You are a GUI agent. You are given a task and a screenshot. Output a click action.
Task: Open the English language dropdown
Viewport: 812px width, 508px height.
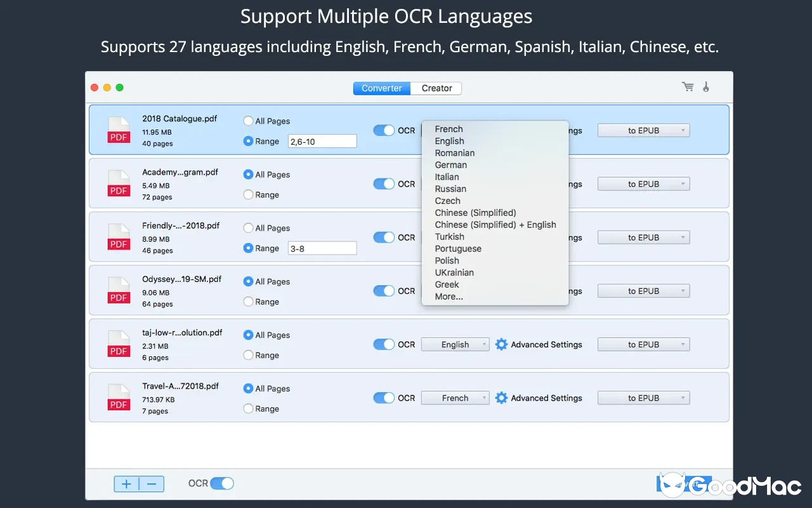point(455,344)
